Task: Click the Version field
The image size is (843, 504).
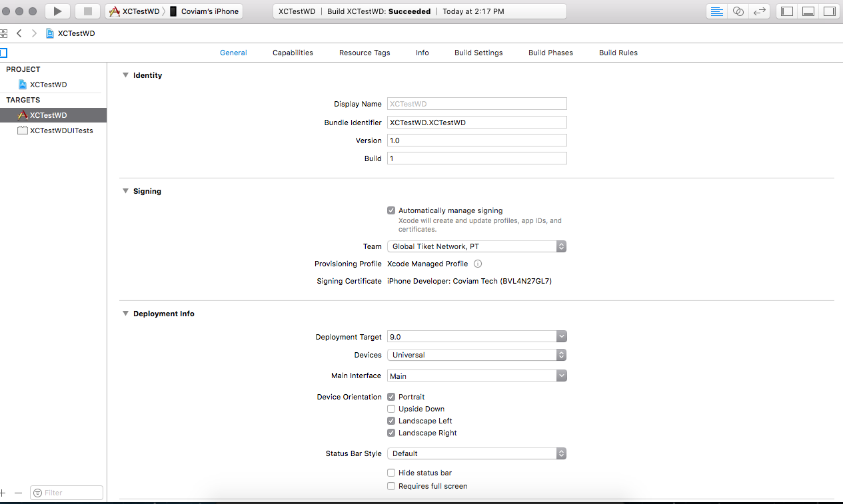Action: [477, 140]
